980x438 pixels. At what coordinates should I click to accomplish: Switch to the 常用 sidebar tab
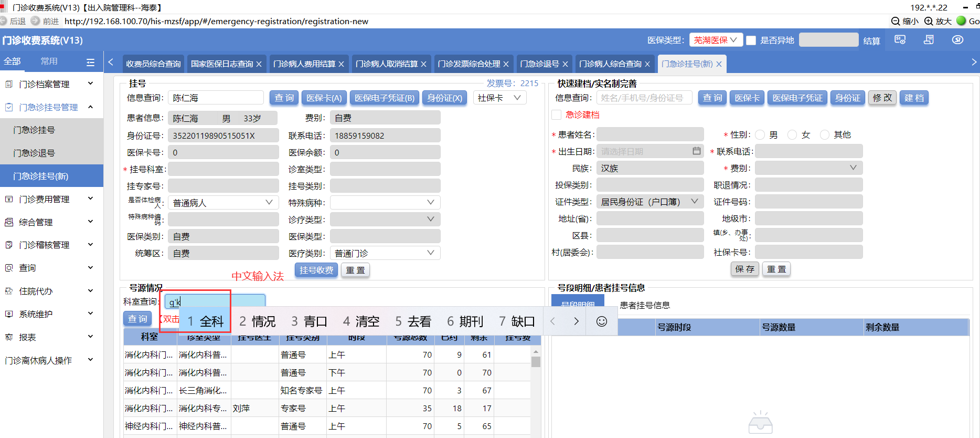[49, 61]
